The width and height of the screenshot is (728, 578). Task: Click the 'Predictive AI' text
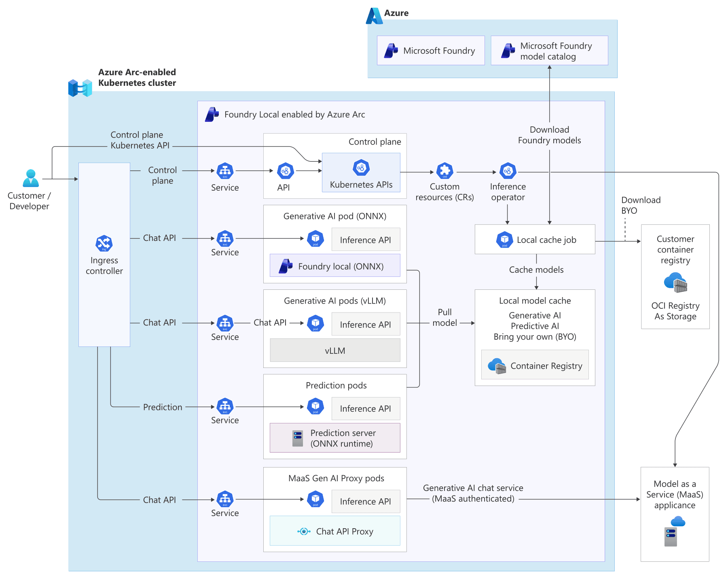[535, 326]
